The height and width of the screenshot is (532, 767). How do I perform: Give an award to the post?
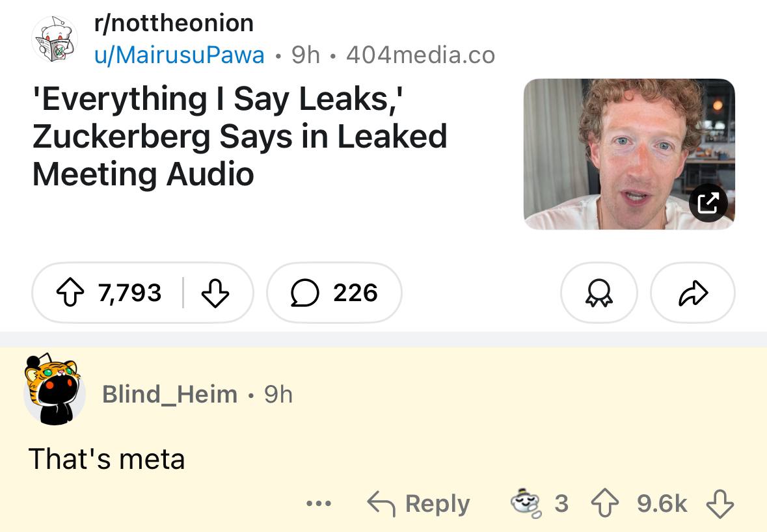599,293
